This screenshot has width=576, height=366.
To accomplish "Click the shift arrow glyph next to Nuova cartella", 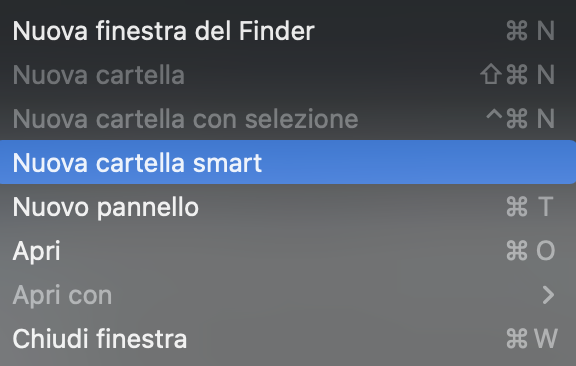I will point(491,75).
